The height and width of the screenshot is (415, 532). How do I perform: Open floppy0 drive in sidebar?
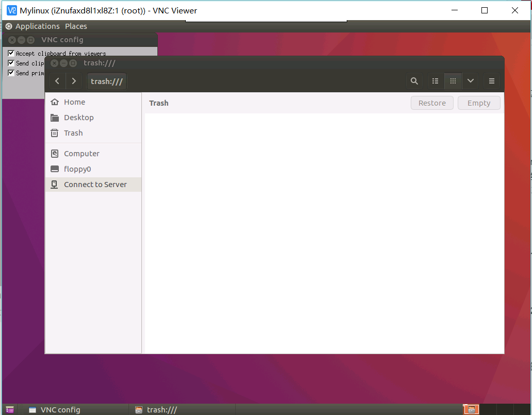point(93,169)
